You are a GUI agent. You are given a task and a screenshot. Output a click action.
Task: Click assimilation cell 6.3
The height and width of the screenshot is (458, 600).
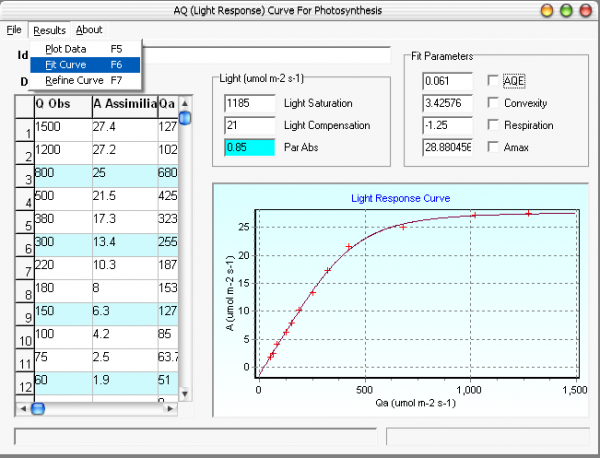tap(125, 314)
